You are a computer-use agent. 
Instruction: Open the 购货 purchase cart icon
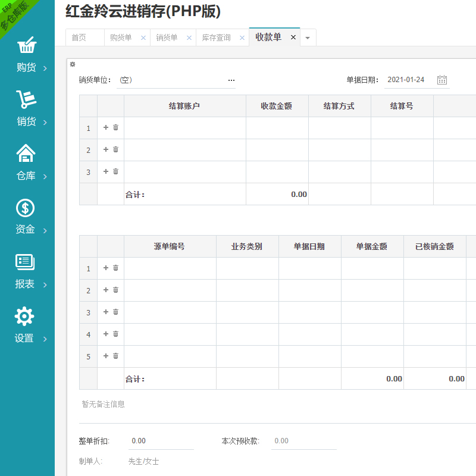tap(26, 46)
